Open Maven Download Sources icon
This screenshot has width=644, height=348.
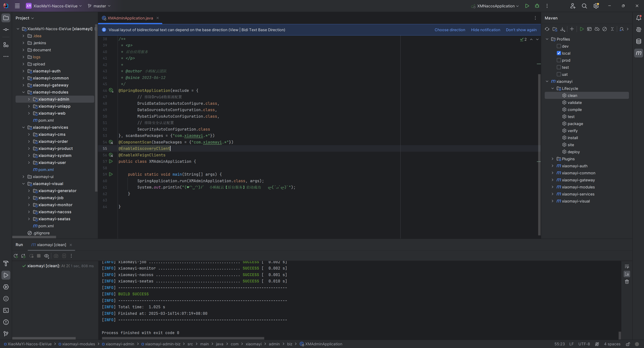[x=562, y=29]
